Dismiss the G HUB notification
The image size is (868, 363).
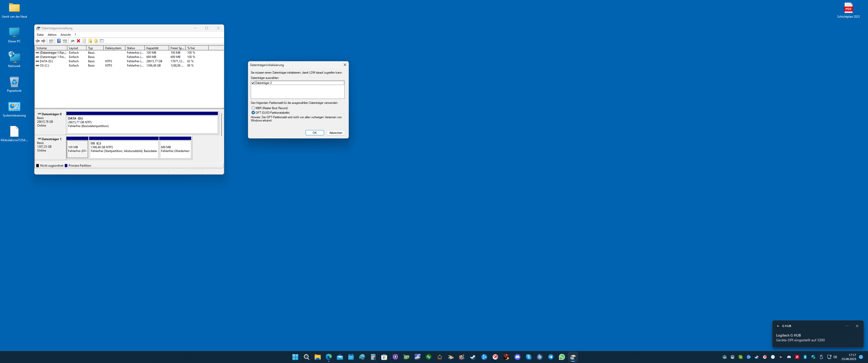[857, 326]
